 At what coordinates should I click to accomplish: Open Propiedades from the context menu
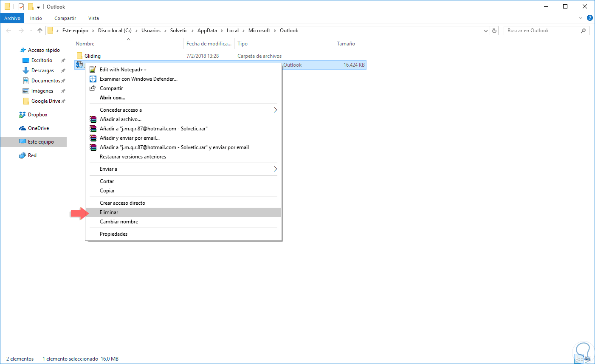[183, 234]
